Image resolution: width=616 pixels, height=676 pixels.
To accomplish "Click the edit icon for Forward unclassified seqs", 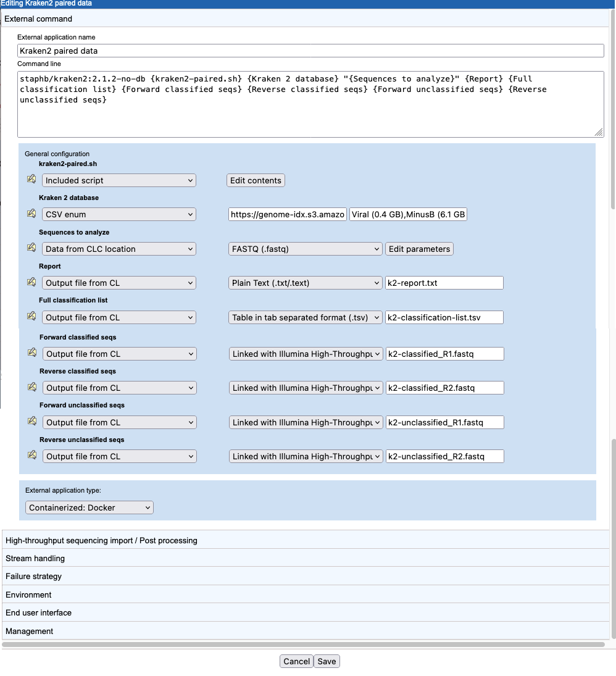I will tap(32, 421).
